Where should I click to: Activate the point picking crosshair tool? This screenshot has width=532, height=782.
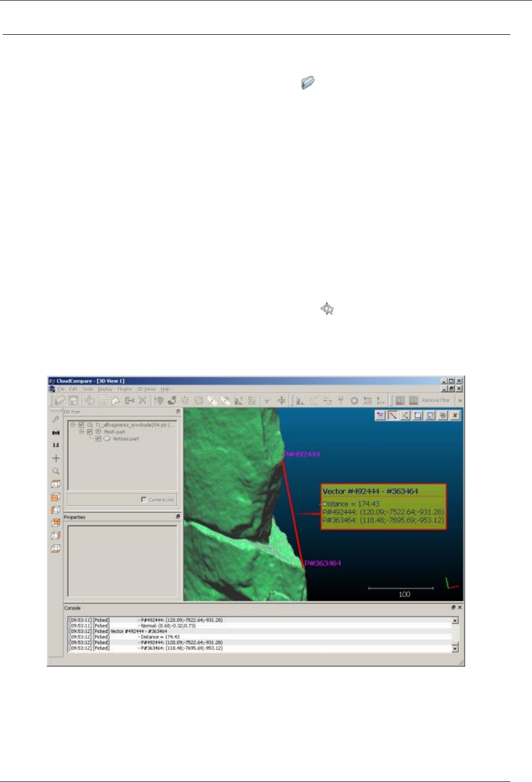[90, 401]
